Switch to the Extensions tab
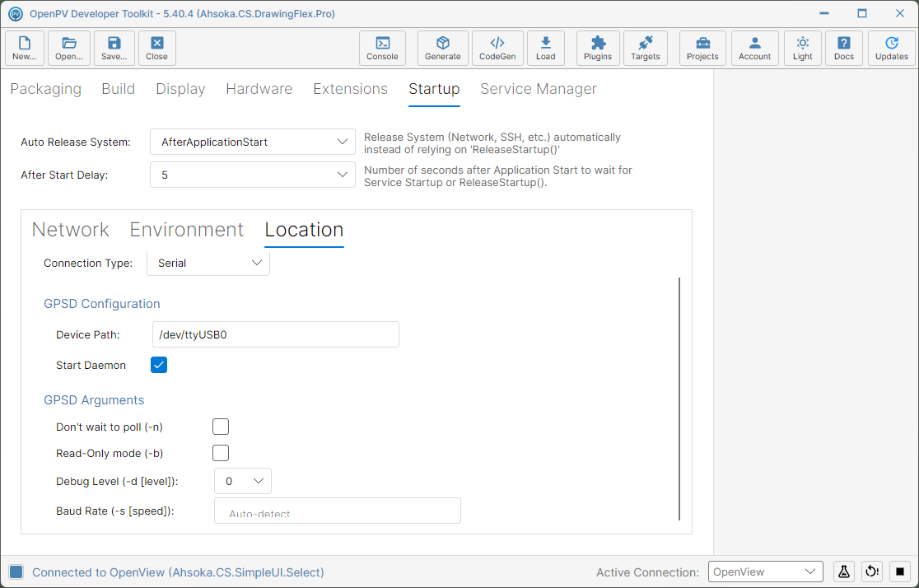This screenshot has height=588, width=919. [x=351, y=89]
